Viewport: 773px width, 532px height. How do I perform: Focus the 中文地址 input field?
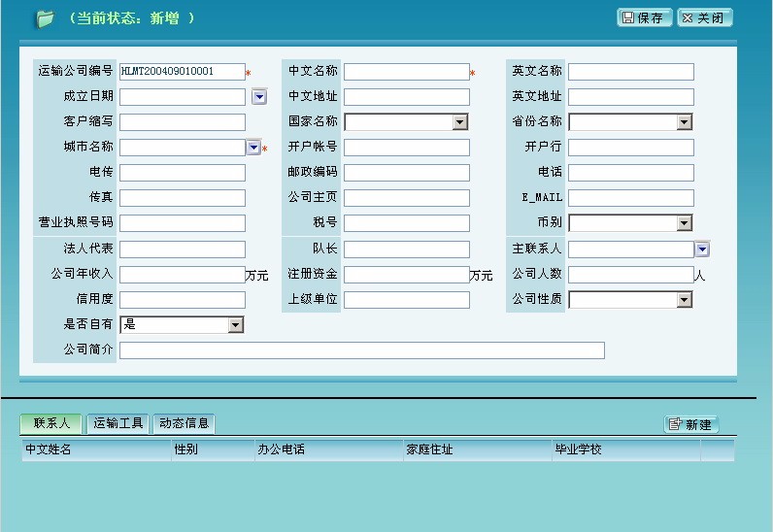click(407, 97)
